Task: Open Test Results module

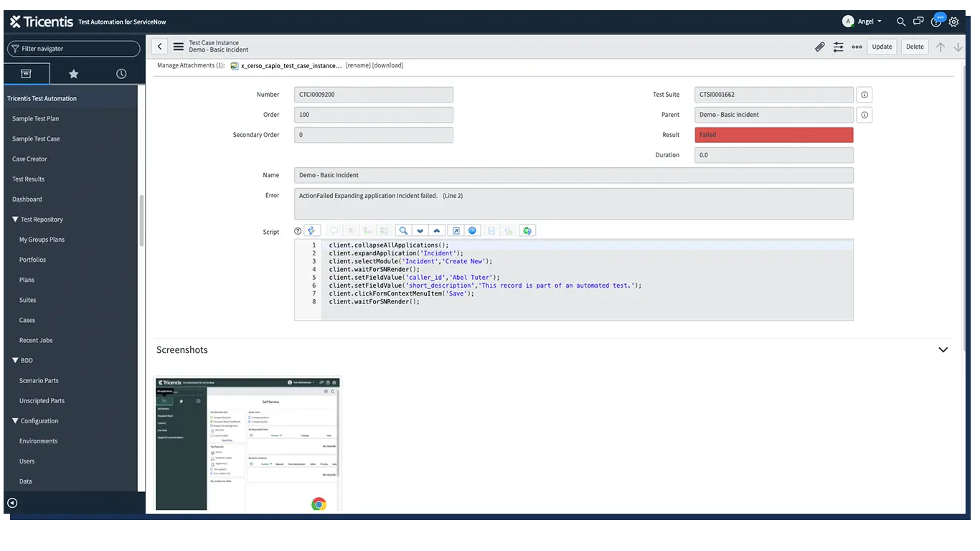Action: (29, 179)
